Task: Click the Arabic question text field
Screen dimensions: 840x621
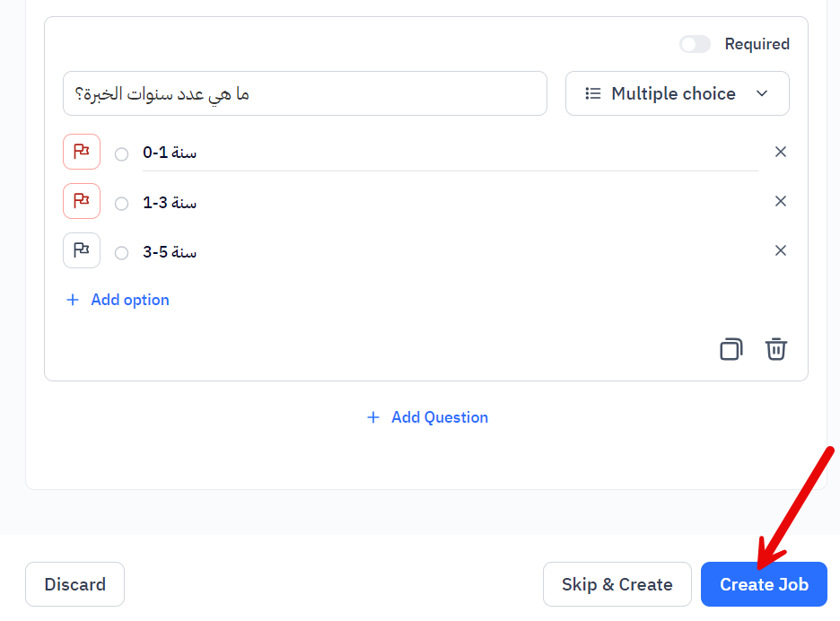Action: coord(305,92)
